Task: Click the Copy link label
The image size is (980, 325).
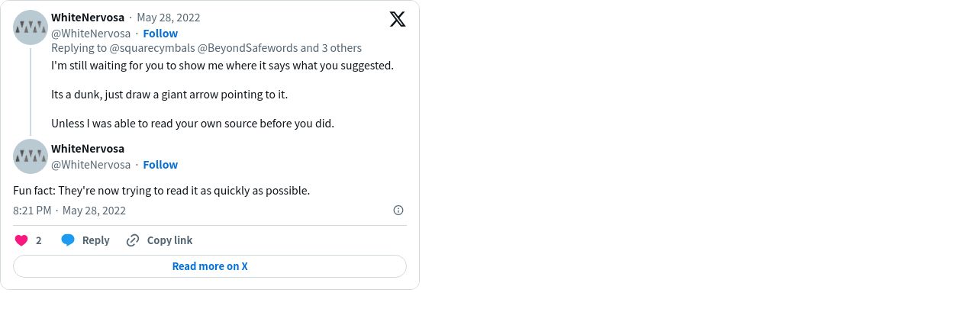Action: (x=169, y=240)
